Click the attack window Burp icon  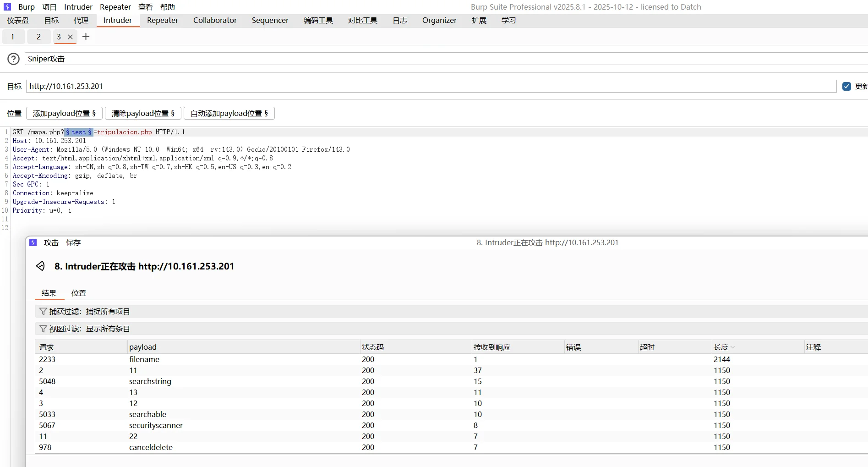[33, 242]
